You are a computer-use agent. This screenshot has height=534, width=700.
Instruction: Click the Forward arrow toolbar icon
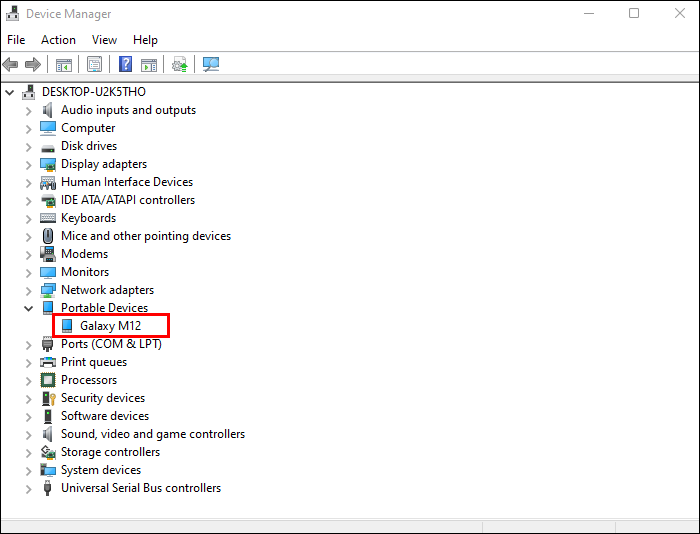33,65
